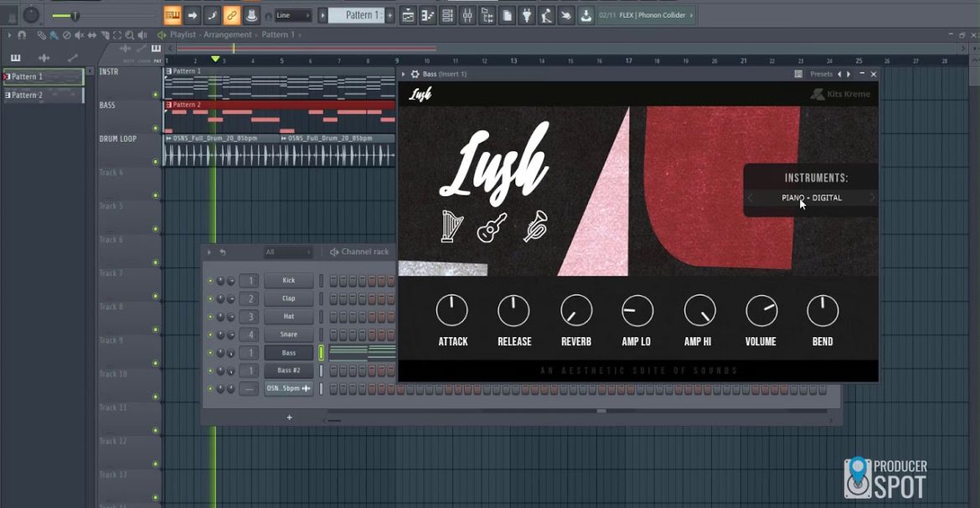Show audio clips in the picker panel

pyautogui.click(x=44, y=58)
